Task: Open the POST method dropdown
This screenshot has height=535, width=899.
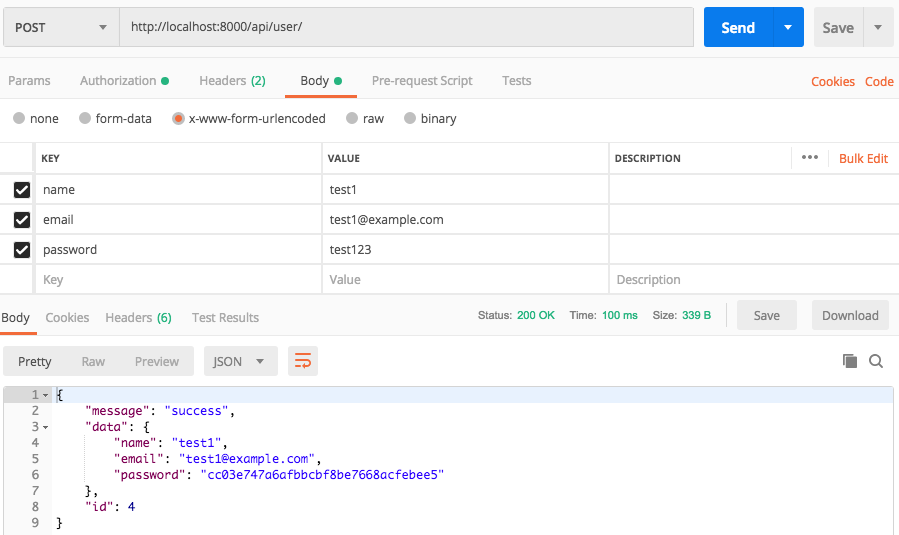Action: pyautogui.click(x=60, y=27)
